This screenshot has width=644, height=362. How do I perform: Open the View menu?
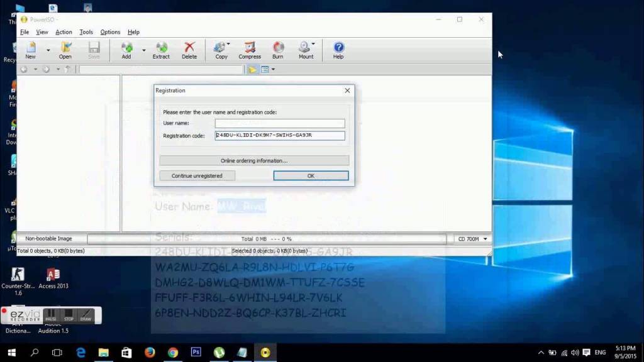click(x=42, y=32)
